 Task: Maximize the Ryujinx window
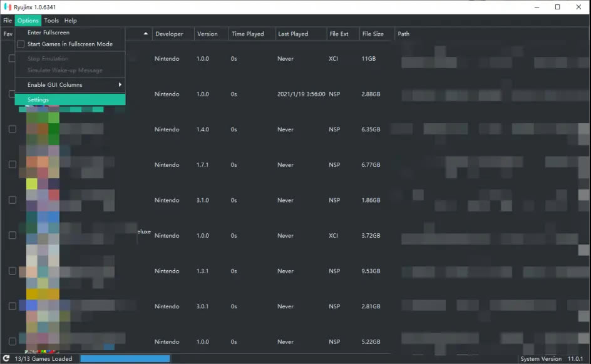click(557, 7)
